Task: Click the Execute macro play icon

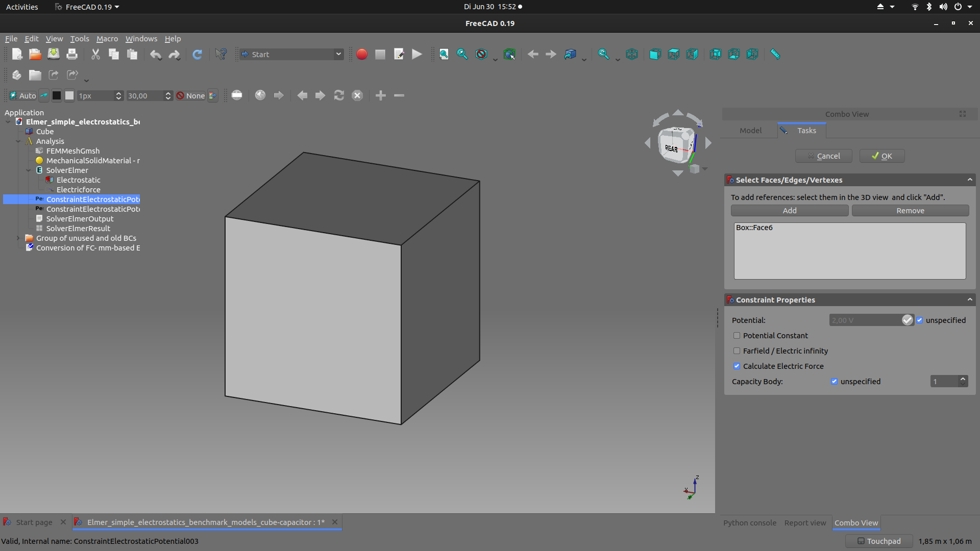Action: coord(417,54)
